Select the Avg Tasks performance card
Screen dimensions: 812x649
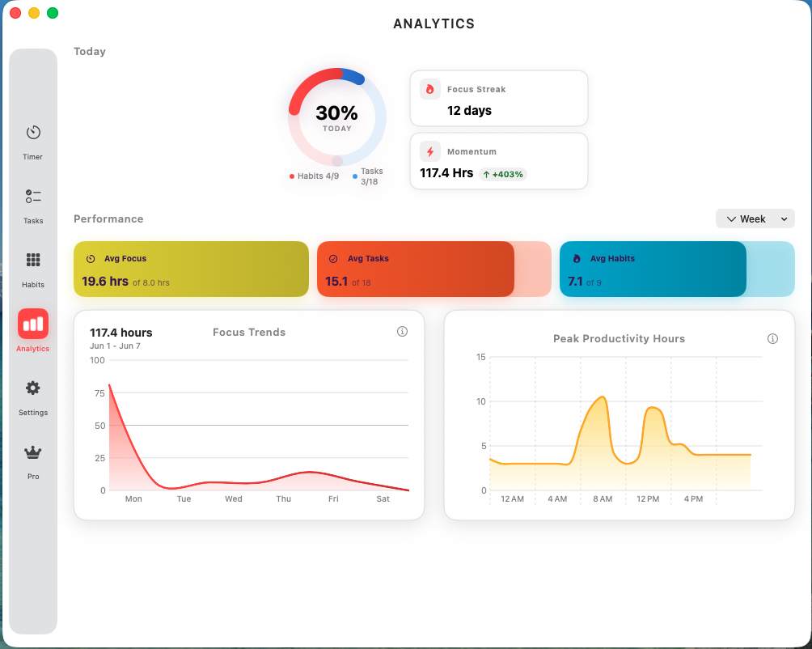tap(434, 269)
